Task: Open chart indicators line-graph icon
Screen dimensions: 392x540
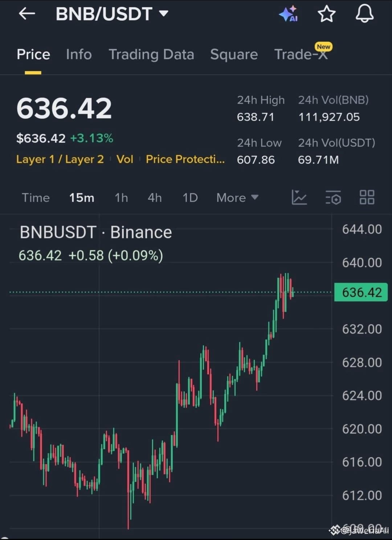Action: (x=299, y=198)
